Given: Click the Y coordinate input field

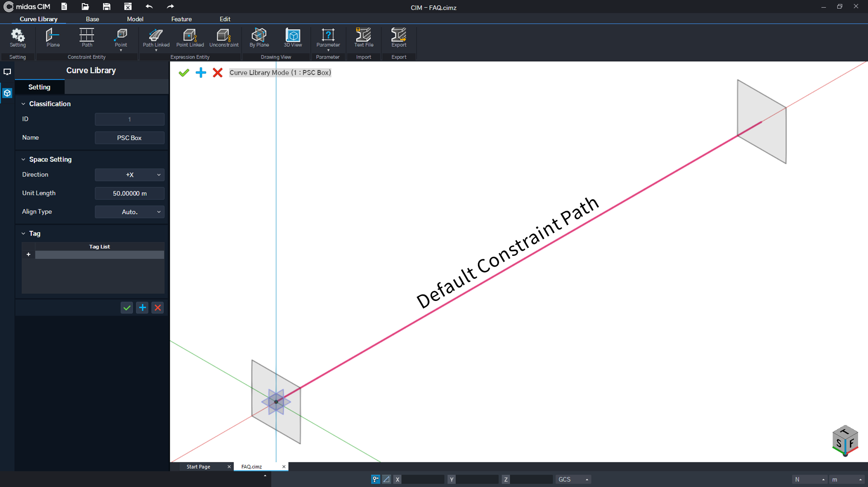Looking at the screenshot, I should click(x=477, y=479).
